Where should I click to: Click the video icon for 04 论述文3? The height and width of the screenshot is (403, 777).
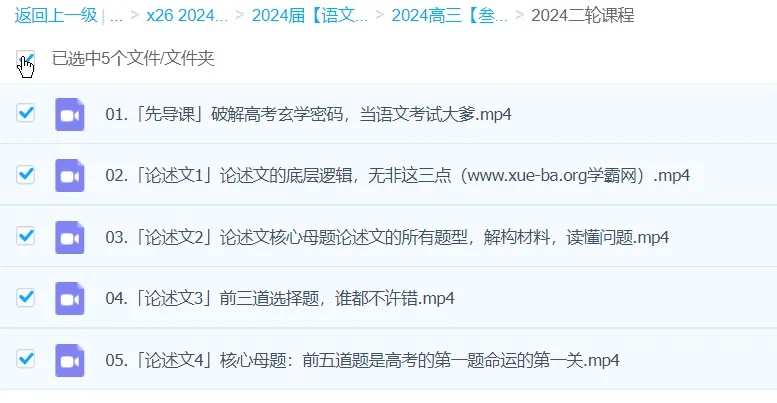[69, 298]
